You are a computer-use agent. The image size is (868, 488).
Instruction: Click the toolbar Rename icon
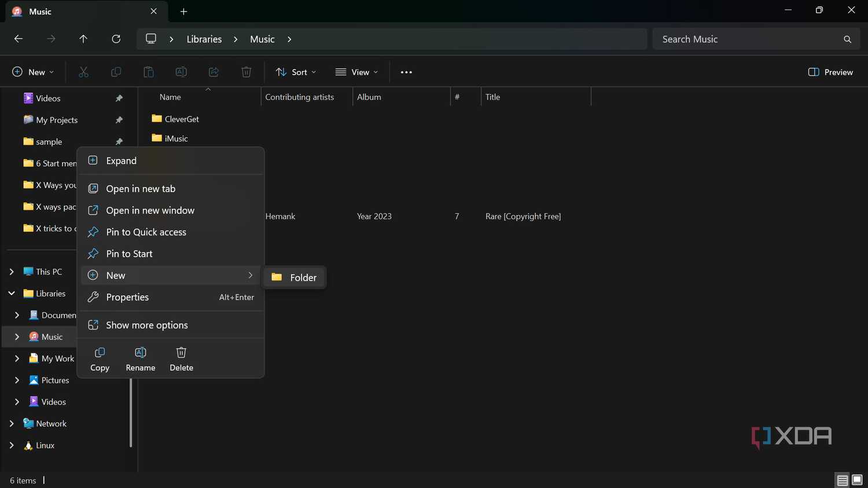(x=181, y=72)
